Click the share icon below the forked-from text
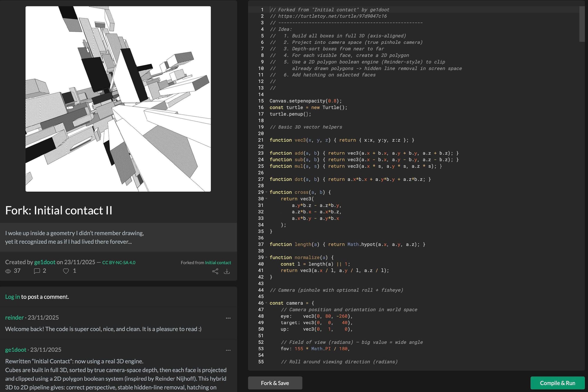 [x=215, y=271]
